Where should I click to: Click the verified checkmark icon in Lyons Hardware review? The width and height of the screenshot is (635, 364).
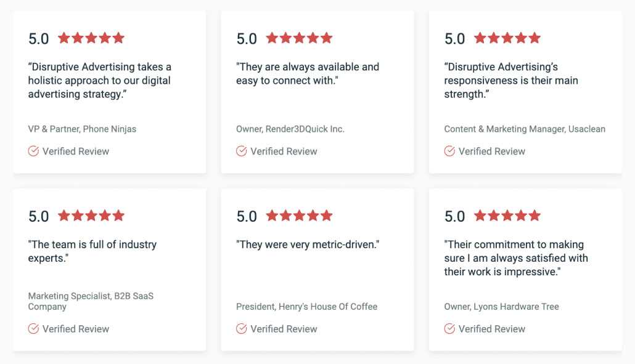(449, 329)
